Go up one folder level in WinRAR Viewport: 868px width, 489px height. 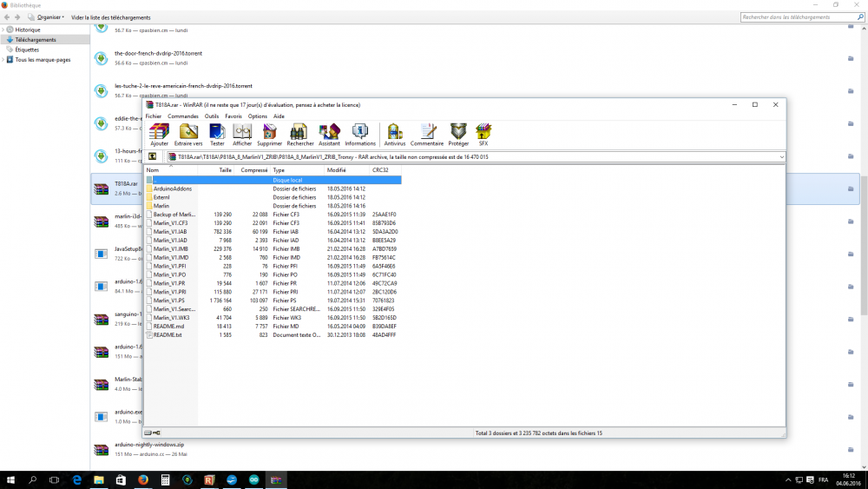pyautogui.click(x=152, y=156)
